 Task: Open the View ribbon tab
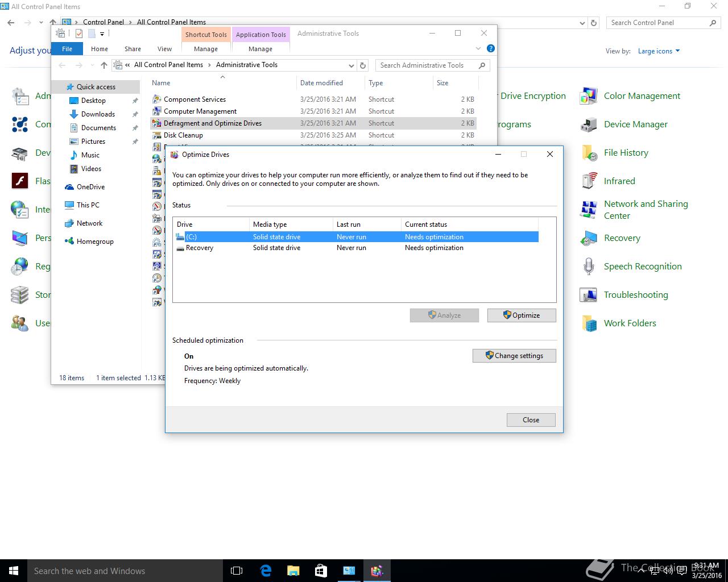164,49
